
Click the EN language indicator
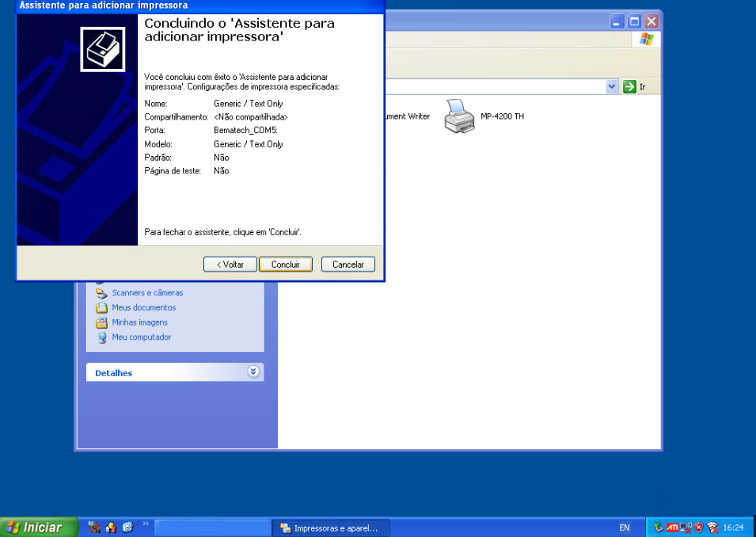[625, 527]
